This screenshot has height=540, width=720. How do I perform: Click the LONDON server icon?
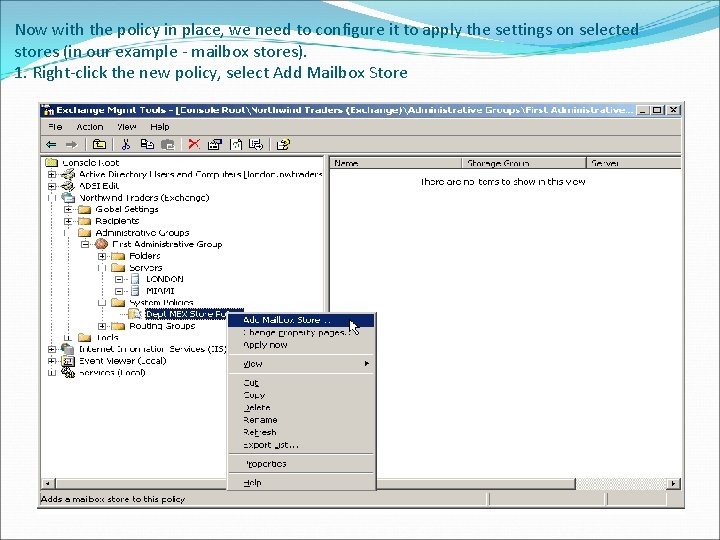coord(135,279)
